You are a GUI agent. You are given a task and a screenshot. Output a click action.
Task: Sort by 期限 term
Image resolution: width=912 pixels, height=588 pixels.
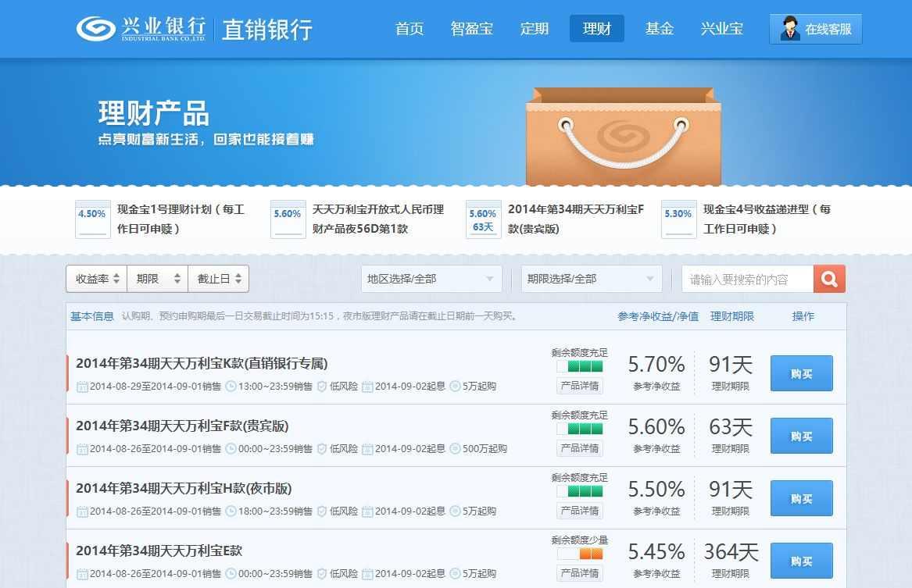pyautogui.click(x=158, y=279)
